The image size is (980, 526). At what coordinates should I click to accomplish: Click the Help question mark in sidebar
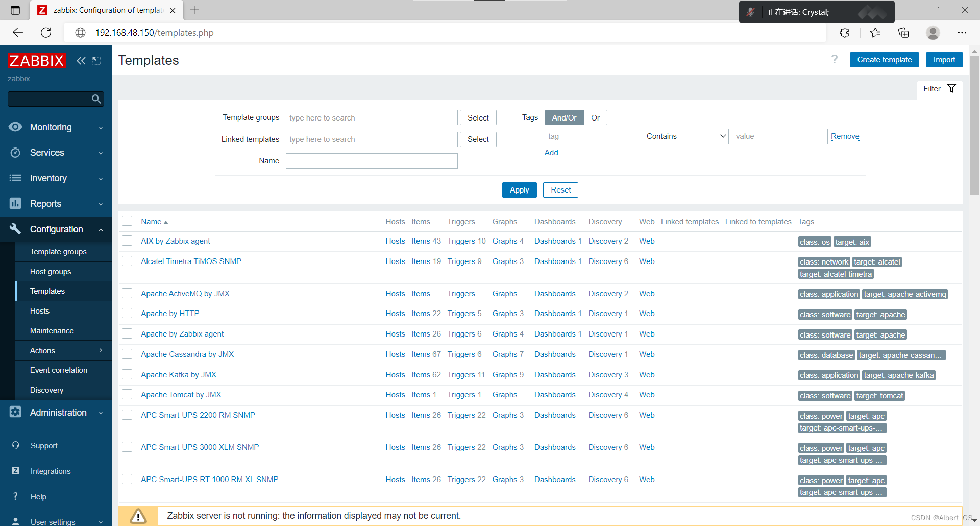pos(15,496)
